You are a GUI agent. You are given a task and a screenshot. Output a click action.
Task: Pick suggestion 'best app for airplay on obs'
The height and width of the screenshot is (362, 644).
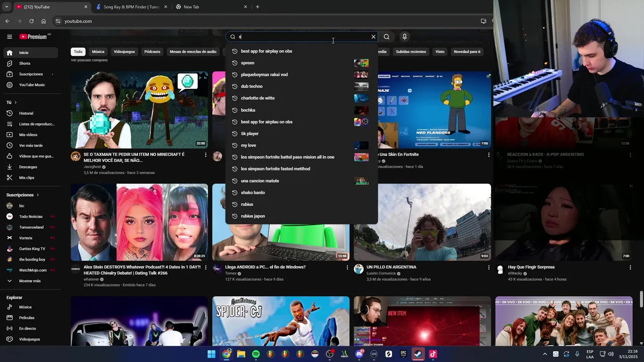point(301,51)
